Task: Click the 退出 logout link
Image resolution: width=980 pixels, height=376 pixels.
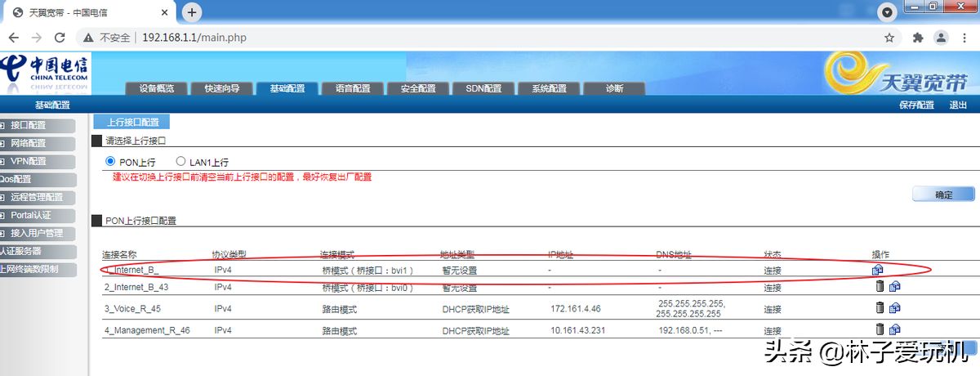Action: pyautogui.click(x=958, y=105)
